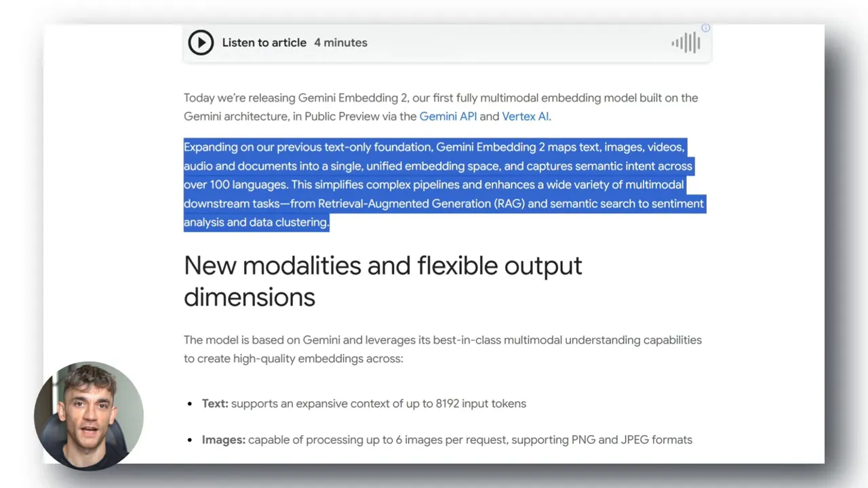Click the highlighted paragraph starting 'Expanding on our previous'
The image size is (868, 488).
[x=444, y=184]
